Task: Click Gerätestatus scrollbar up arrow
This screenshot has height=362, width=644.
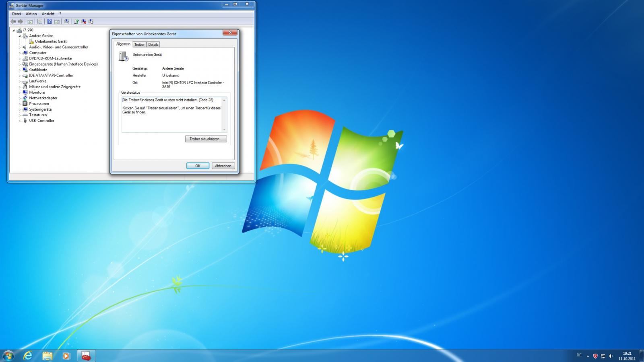Action: [224, 100]
